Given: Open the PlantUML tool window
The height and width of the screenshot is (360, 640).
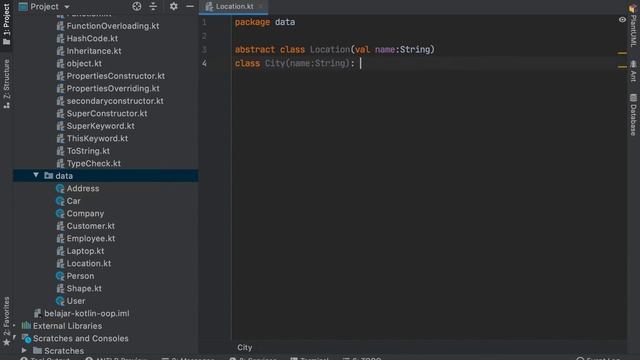Looking at the screenshot, I should [x=633, y=25].
